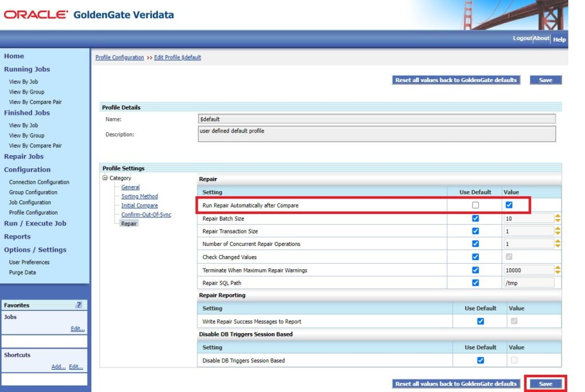Screen dimensions: 585x392
Task: Click About in the top bar
Action: pos(540,38)
